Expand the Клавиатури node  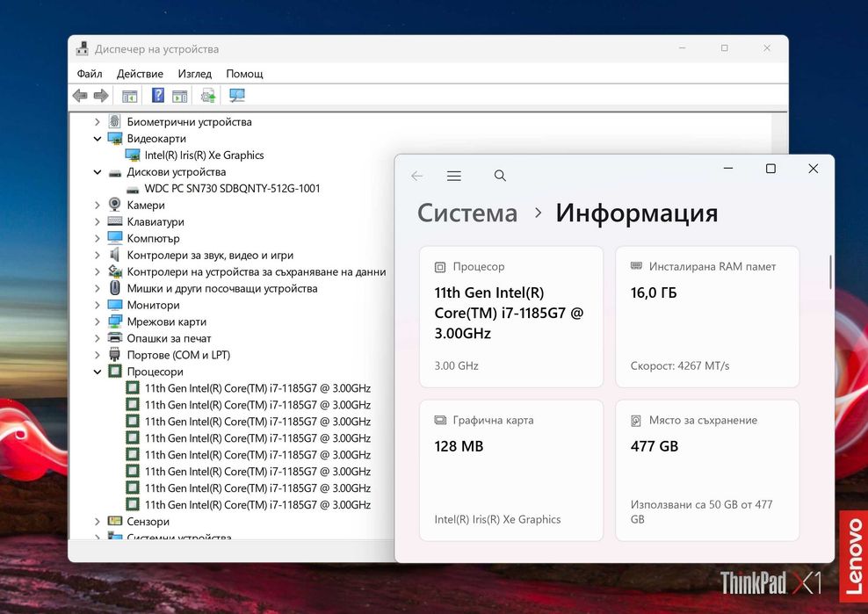(x=97, y=221)
